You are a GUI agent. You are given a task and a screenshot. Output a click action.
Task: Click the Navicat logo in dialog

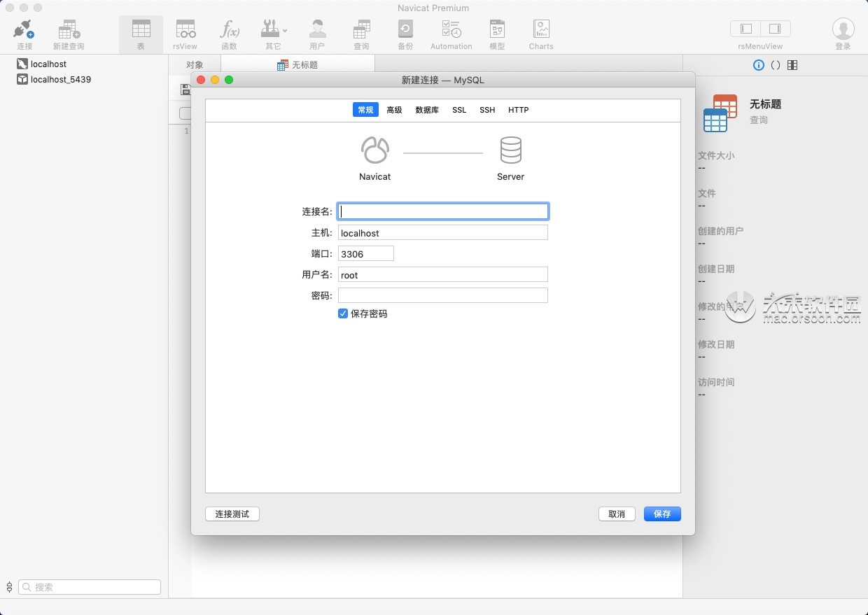[x=374, y=150]
